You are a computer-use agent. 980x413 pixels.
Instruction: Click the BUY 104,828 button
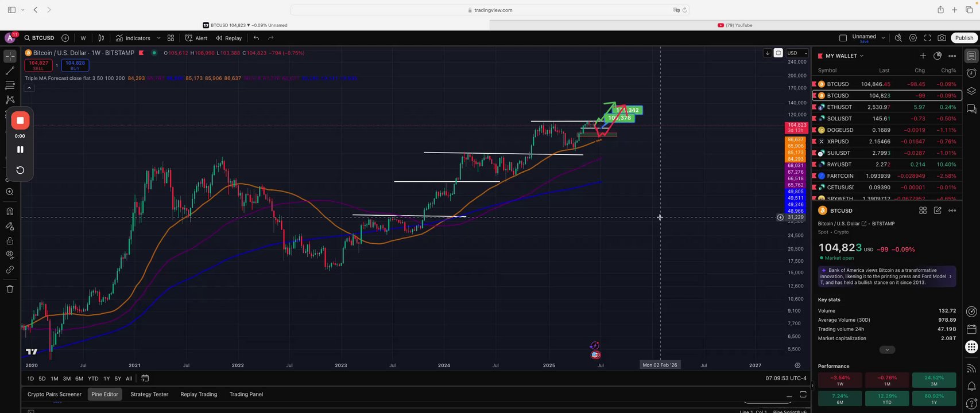coord(75,65)
